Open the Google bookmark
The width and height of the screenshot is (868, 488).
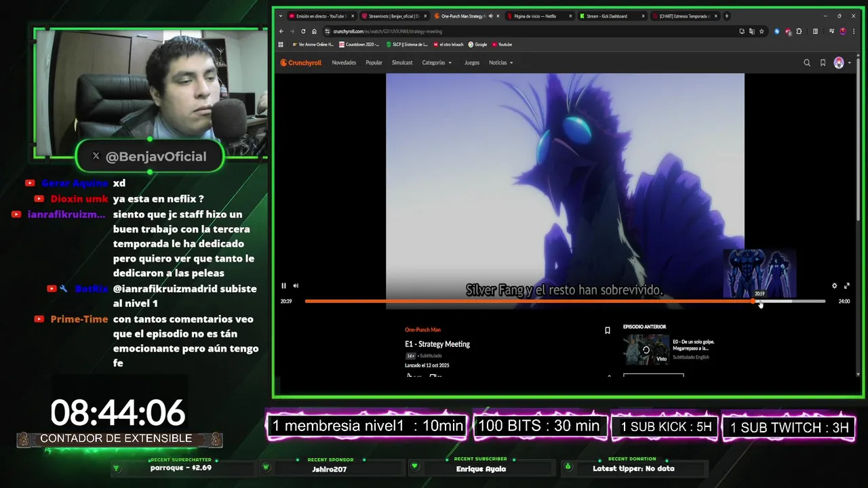tap(477, 45)
